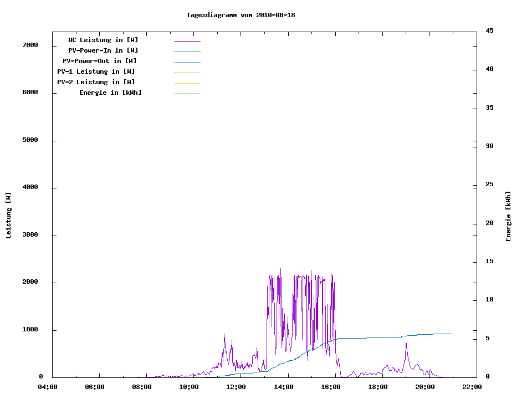Click the yellow line sample beside PV-2 Leistung

pos(187,83)
